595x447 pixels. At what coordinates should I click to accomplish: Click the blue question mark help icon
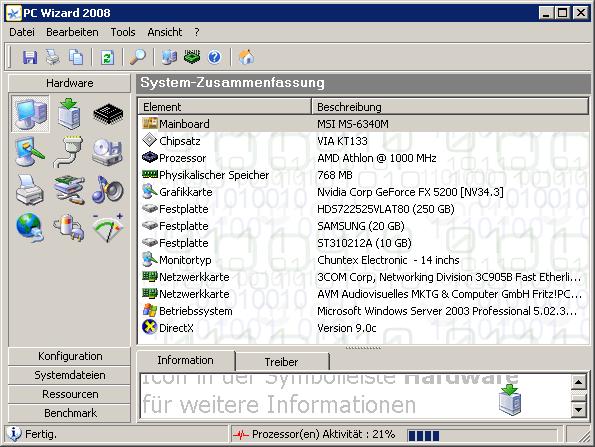click(x=214, y=57)
